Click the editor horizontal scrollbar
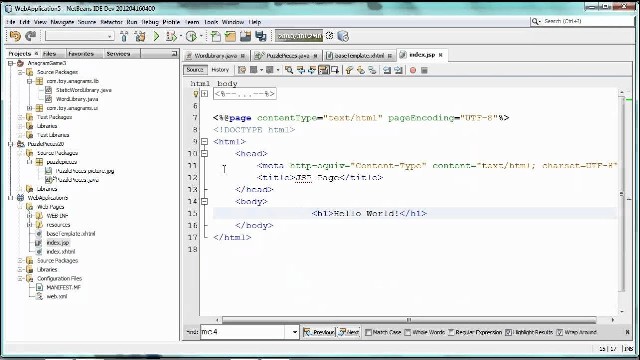Viewport: 640px width, 360px height. [409, 320]
